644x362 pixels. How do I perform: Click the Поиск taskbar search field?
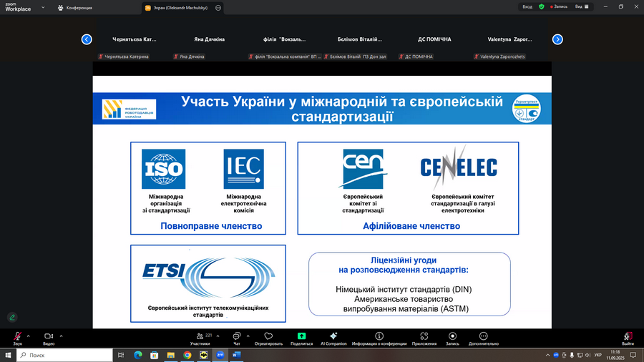click(64, 355)
